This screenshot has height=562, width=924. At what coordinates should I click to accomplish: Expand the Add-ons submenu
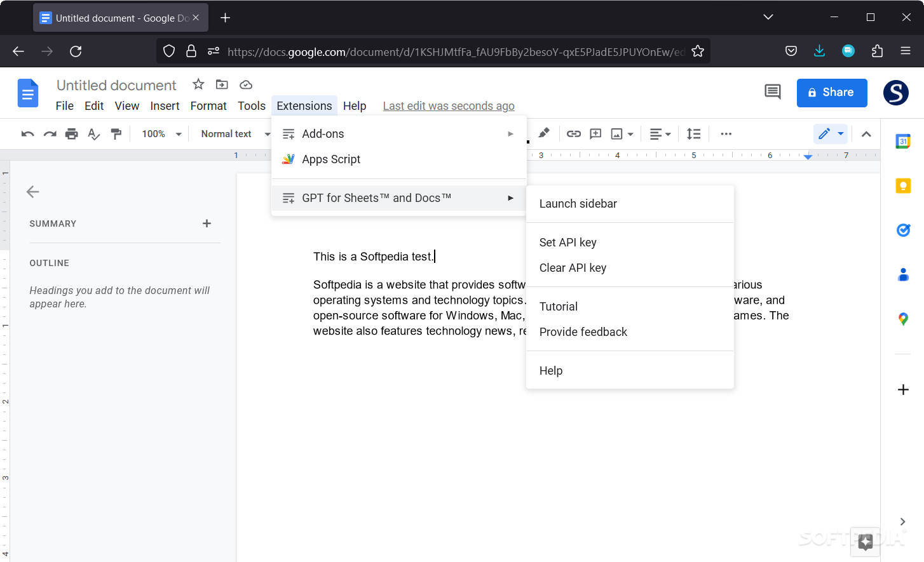[399, 134]
